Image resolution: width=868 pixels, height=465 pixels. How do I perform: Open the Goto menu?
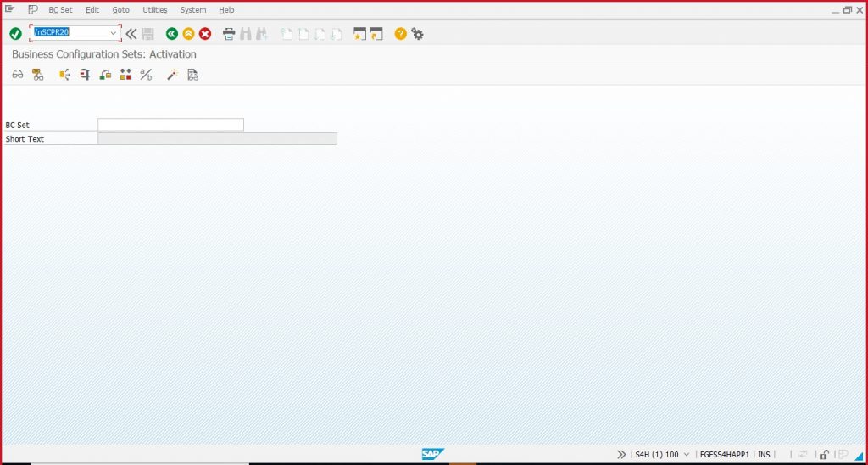pos(120,10)
